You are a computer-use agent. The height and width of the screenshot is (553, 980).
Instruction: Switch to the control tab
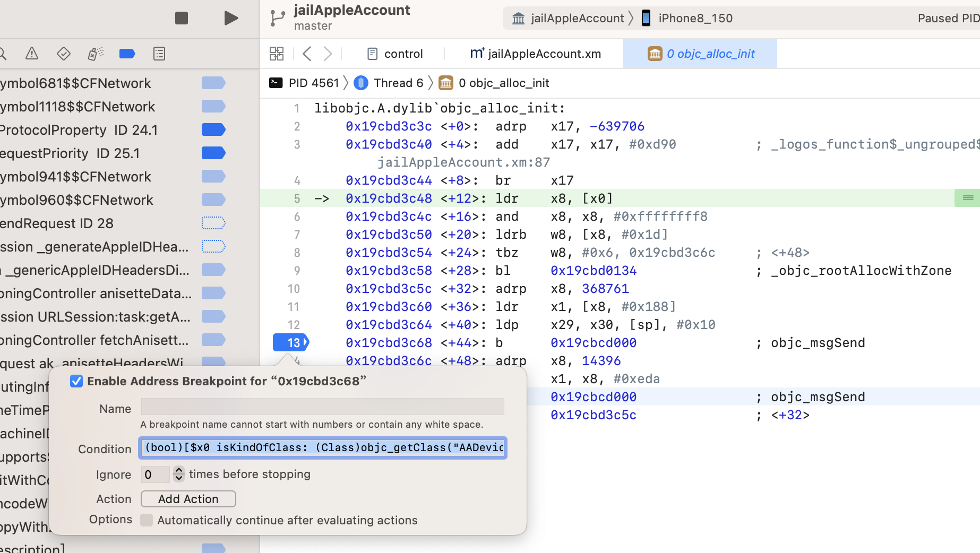[395, 54]
